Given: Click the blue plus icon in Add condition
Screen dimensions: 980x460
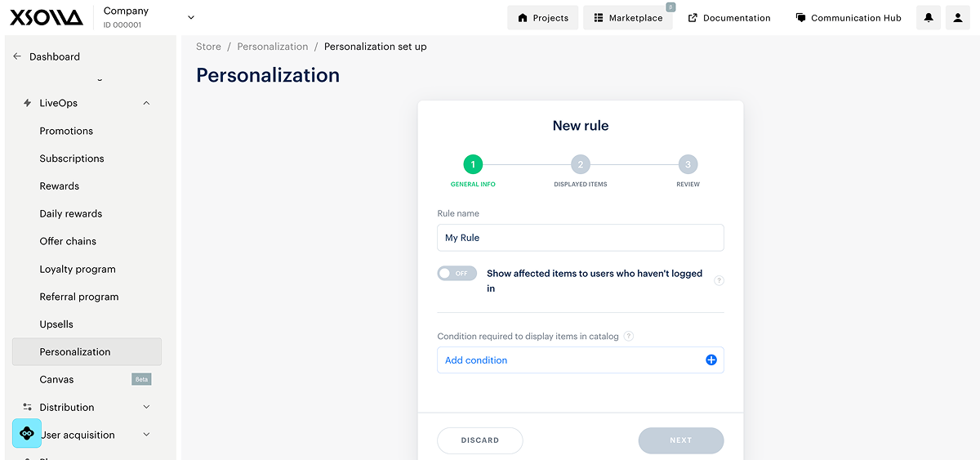Looking at the screenshot, I should tap(711, 360).
